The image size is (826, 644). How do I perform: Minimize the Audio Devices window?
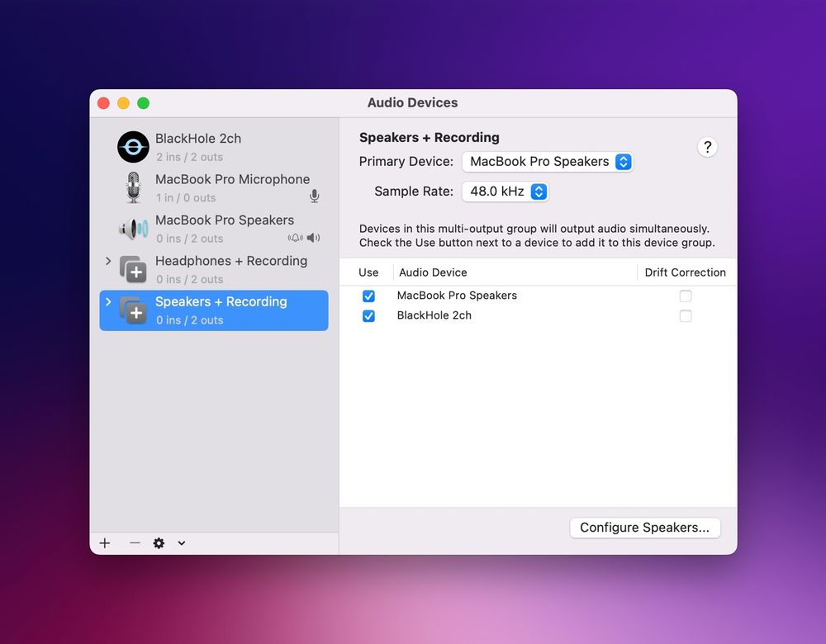click(123, 103)
